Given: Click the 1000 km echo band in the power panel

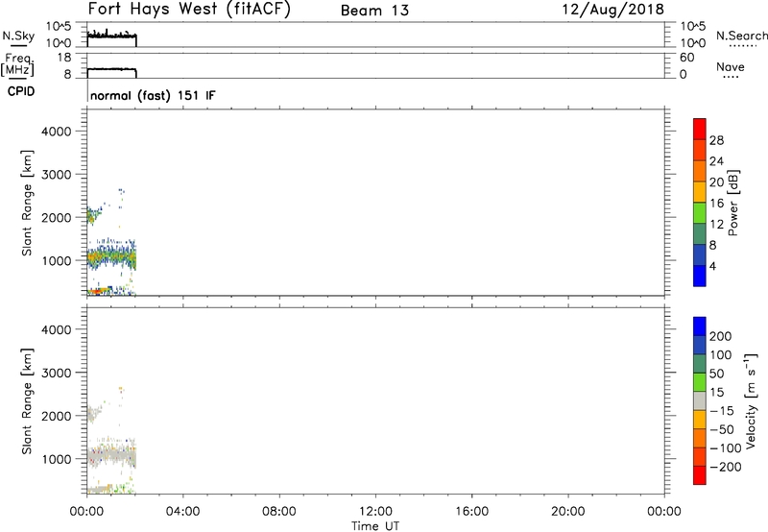Looking at the screenshot, I should [111, 257].
